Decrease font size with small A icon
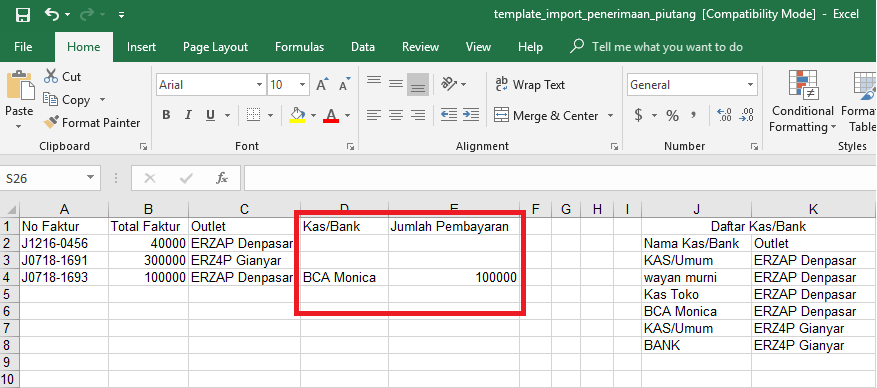This screenshot has width=877, height=388. click(x=345, y=85)
